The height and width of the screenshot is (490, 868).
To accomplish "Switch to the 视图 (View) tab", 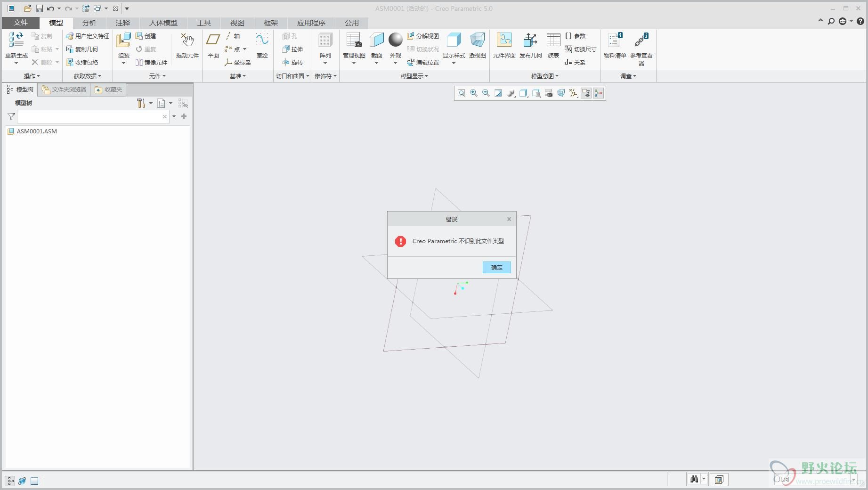I will click(237, 23).
